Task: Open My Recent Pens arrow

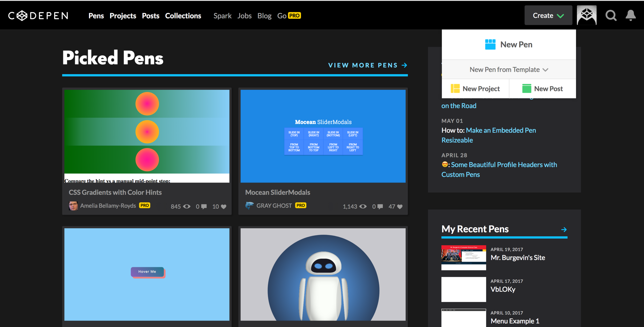Action: pyautogui.click(x=564, y=229)
